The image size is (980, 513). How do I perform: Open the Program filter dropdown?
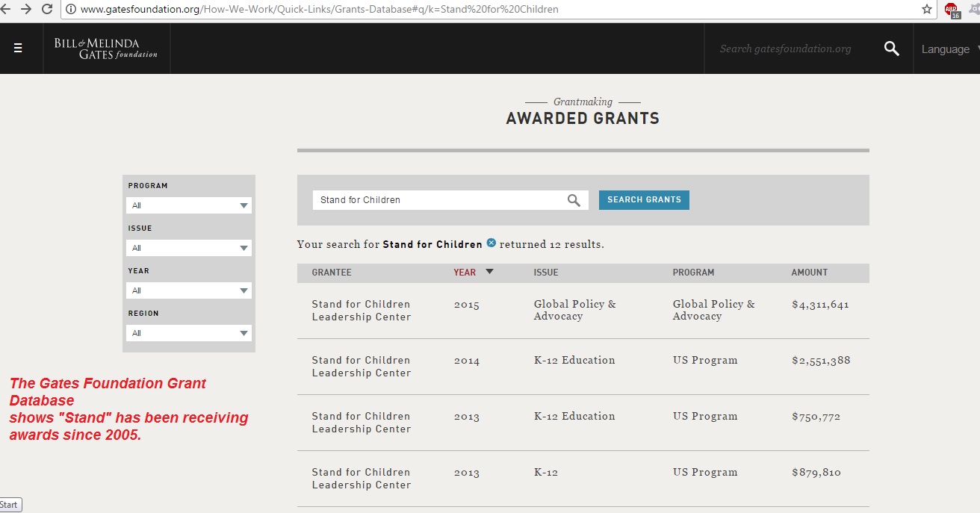coord(189,205)
